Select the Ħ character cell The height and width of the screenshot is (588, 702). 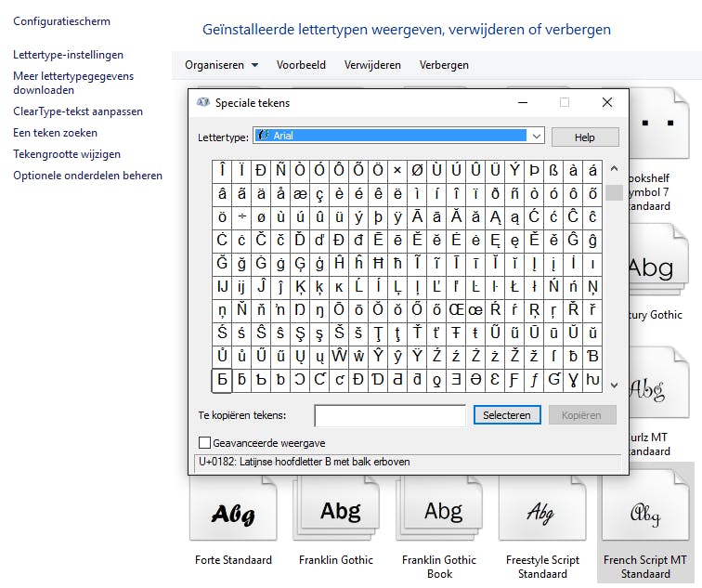378,263
